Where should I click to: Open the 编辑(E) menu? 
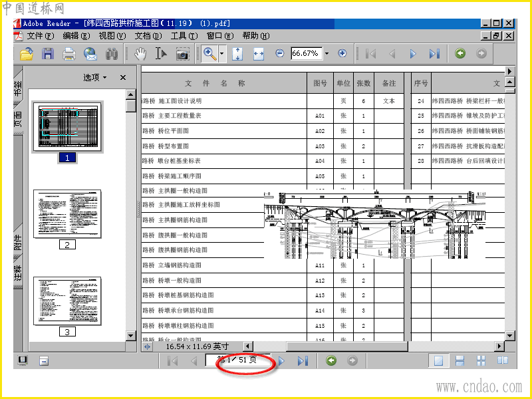pos(76,36)
